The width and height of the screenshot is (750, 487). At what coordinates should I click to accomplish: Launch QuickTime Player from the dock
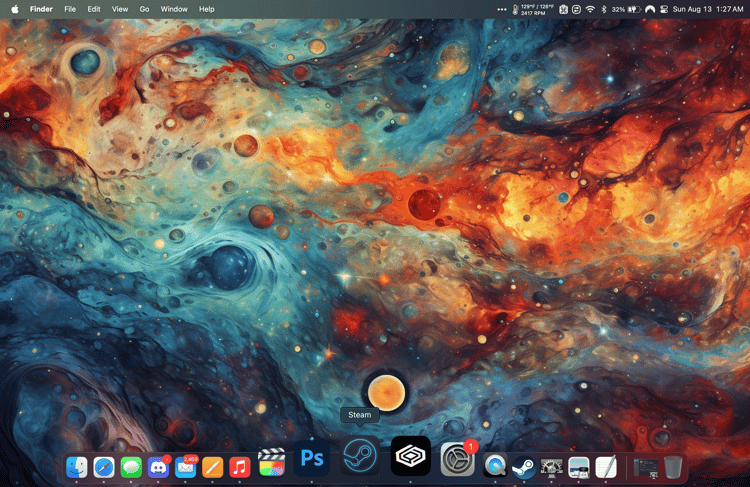coord(495,467)
